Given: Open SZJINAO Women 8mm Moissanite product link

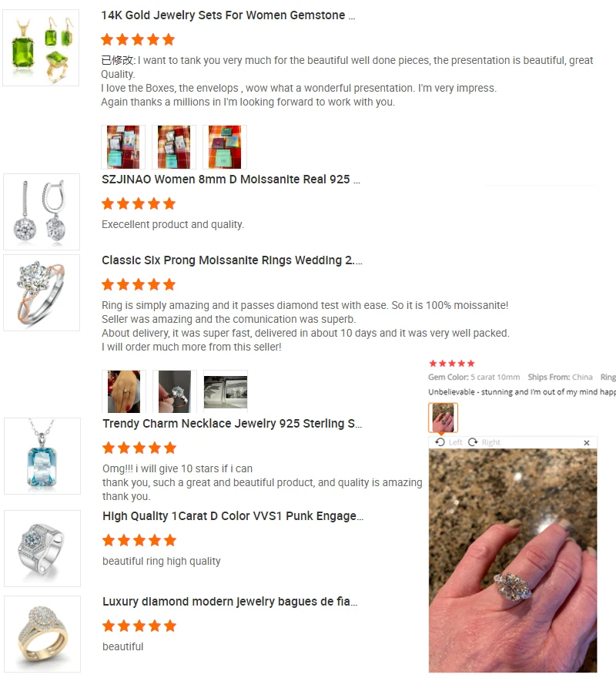Looking at the screenshot, I should click(230, 180).
